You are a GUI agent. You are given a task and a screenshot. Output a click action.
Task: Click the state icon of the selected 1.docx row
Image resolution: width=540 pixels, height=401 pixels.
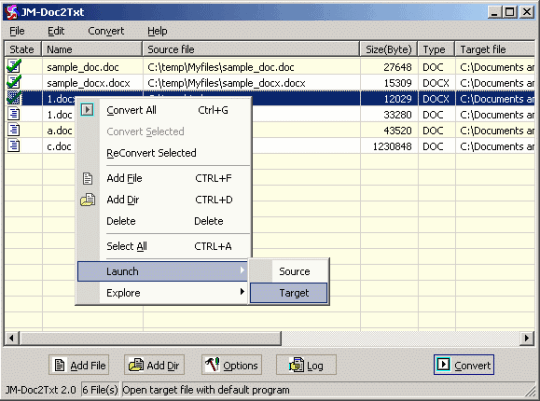pyautogui.click(x=14, y=98)
